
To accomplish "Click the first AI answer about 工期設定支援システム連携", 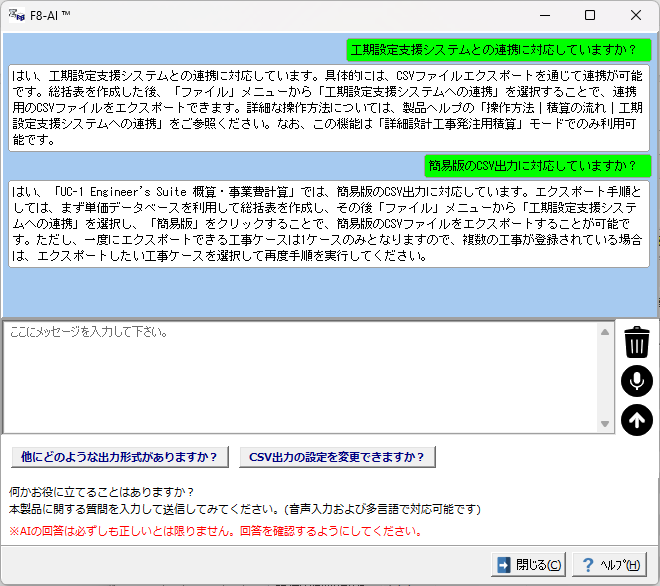I will point(329,107).
